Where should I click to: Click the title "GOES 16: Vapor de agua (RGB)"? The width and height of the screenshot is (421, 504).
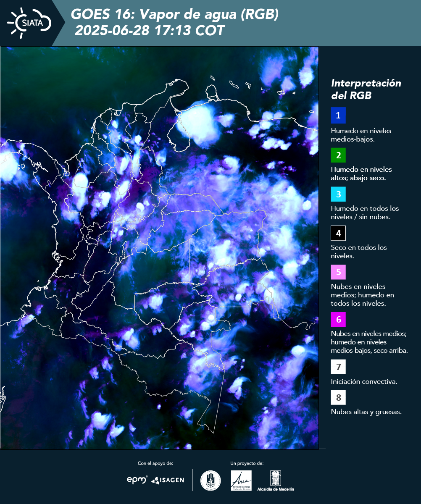click(x=175, y=15)
